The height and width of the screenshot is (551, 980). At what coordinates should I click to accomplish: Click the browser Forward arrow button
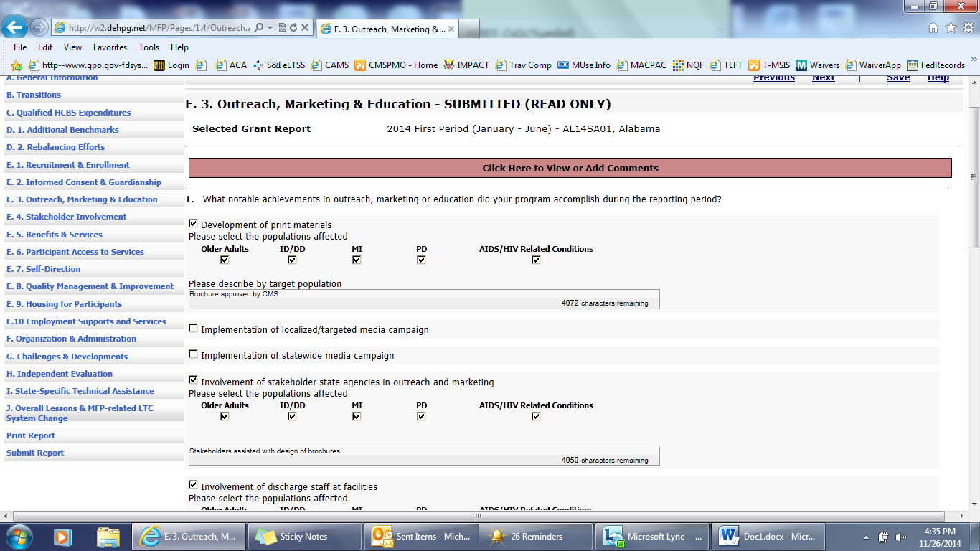click(39, 27)
